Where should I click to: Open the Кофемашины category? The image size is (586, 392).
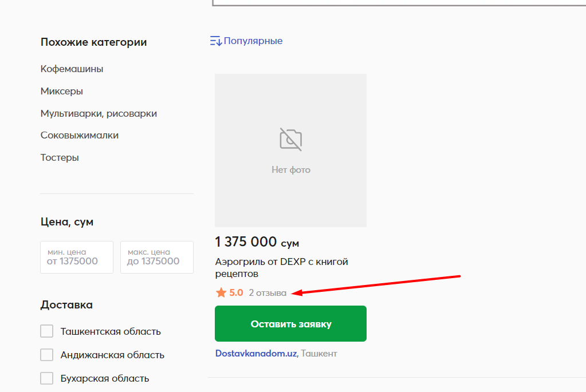point(72,69)
